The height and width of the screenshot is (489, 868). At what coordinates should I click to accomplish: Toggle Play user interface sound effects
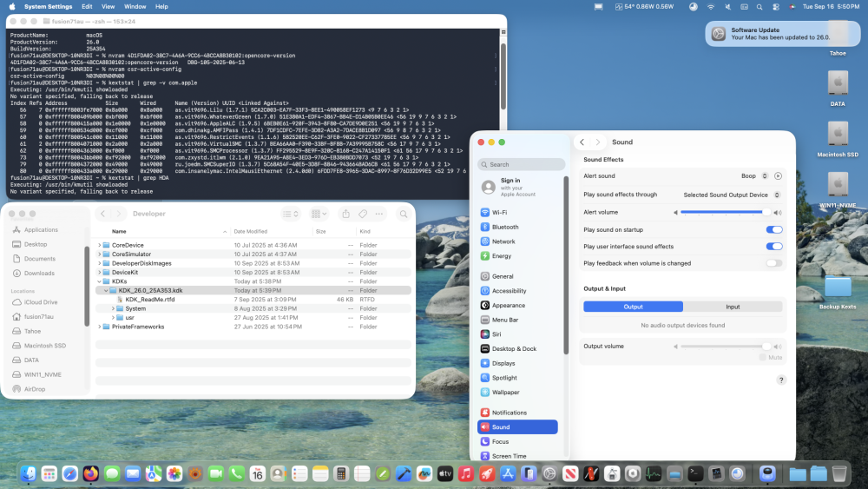click(x=774, y=247)
